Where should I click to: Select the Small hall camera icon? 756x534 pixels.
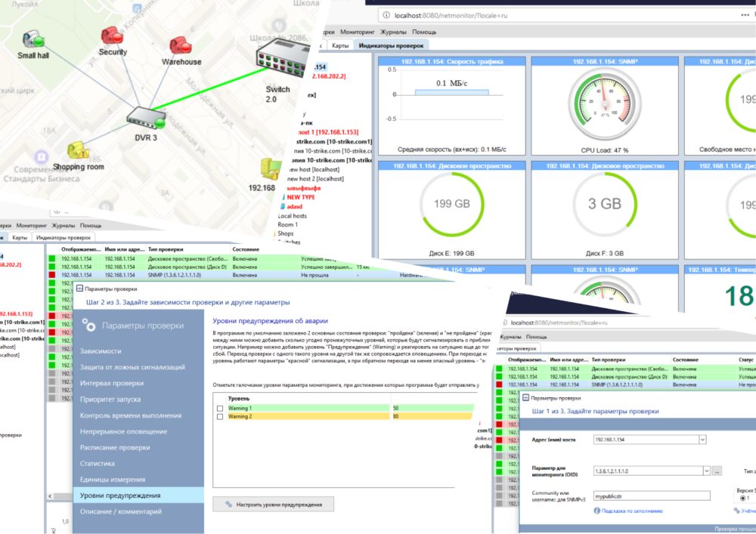pos(34,39)
